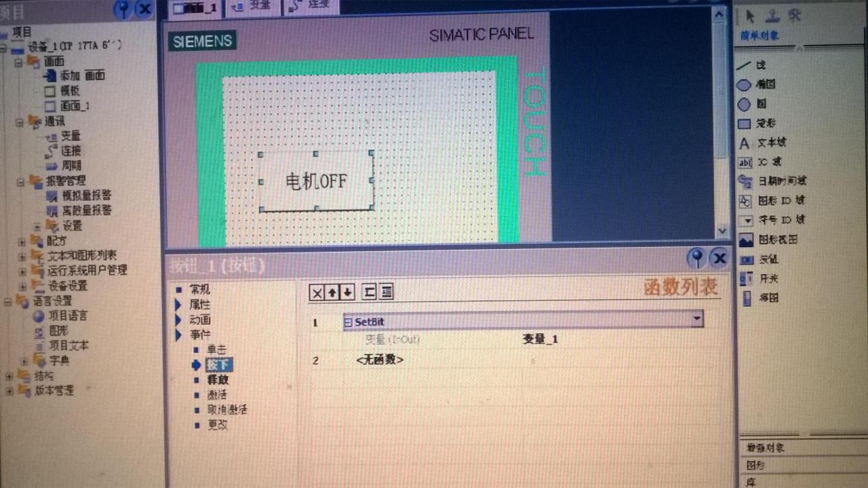Choose the Symbolic IO field (符号 IO 域) tool

coord(771,220)
